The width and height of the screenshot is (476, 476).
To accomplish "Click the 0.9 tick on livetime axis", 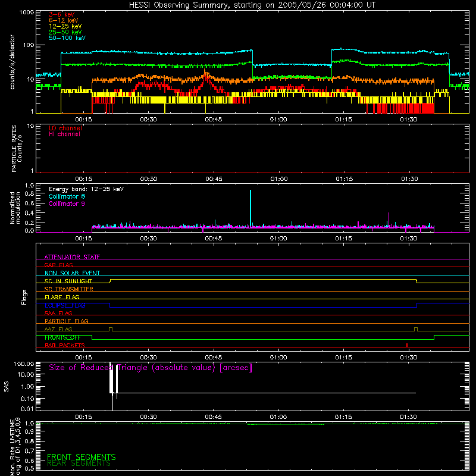I will click(x=29, y=431).
